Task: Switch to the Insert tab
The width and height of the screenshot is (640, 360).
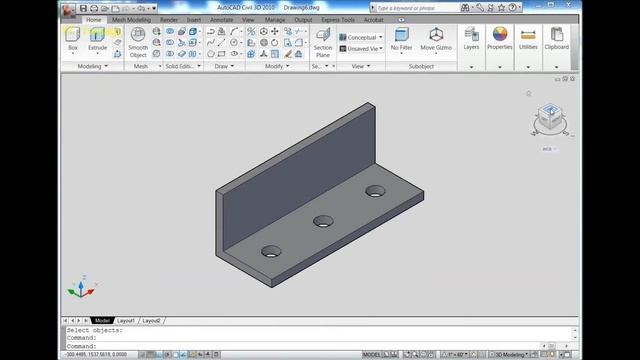Action: (x=194, y=20)
